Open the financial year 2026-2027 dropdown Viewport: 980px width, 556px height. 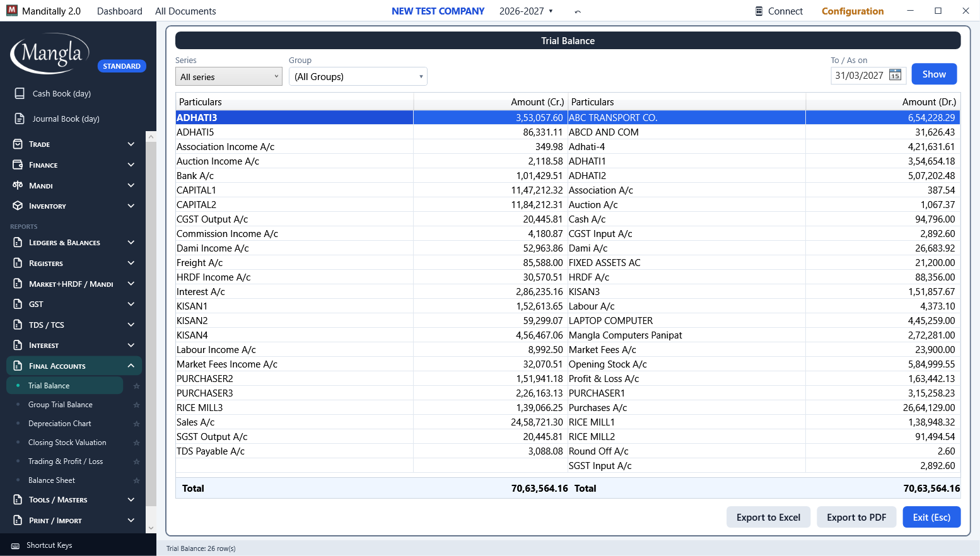click(x=526, y=11)
